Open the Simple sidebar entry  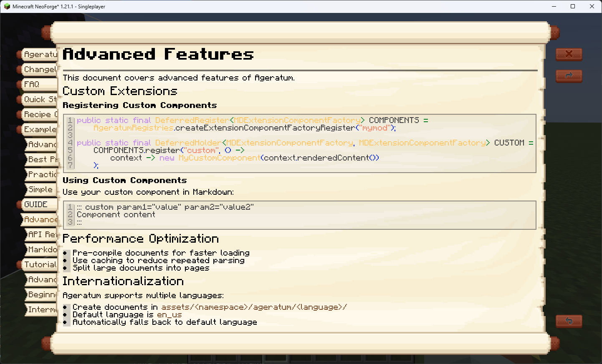tap(41, 190)
